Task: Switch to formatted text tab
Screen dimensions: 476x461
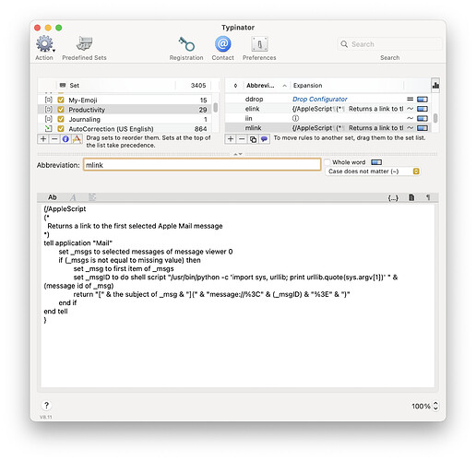Action: (x=73, y=197)
